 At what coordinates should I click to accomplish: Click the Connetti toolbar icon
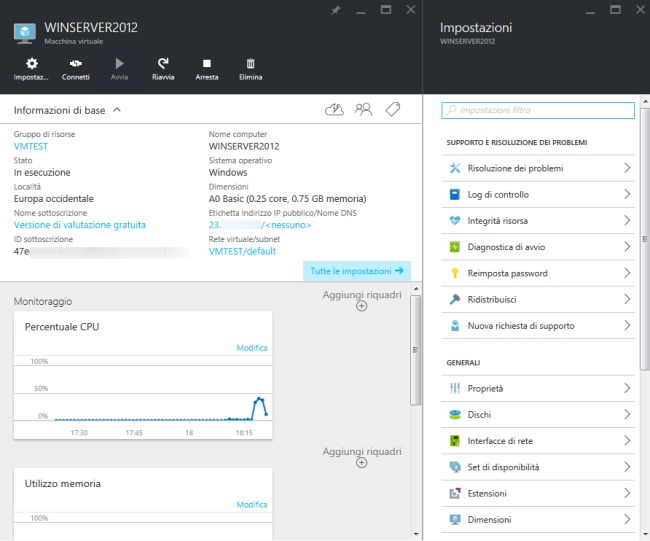pos(75,63)
